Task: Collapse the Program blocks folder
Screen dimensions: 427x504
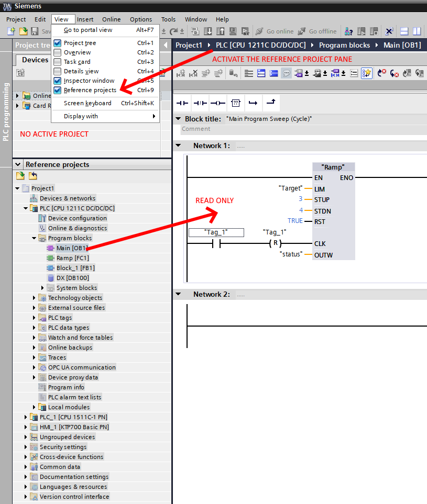Action: click(34, 238)
